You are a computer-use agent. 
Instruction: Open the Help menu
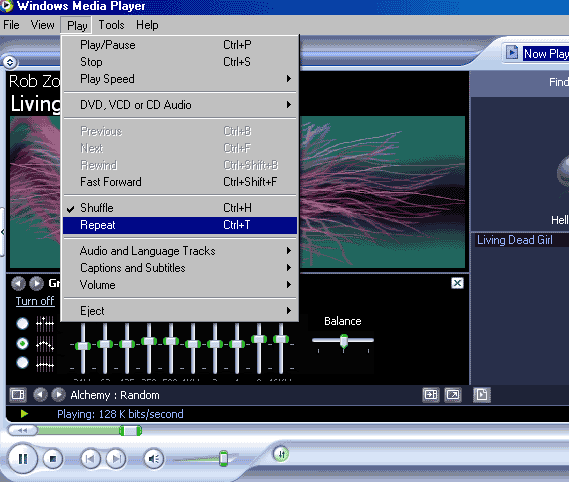point(147,25)
